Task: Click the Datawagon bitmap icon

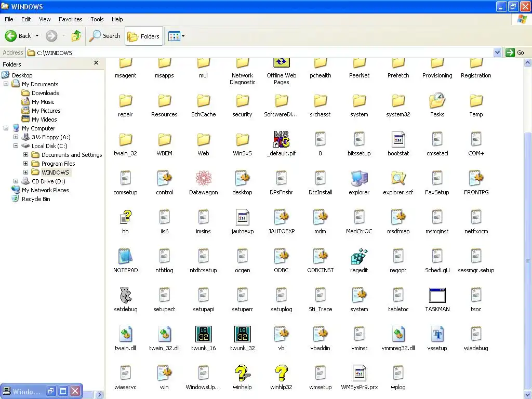Action: coord(203,178)
